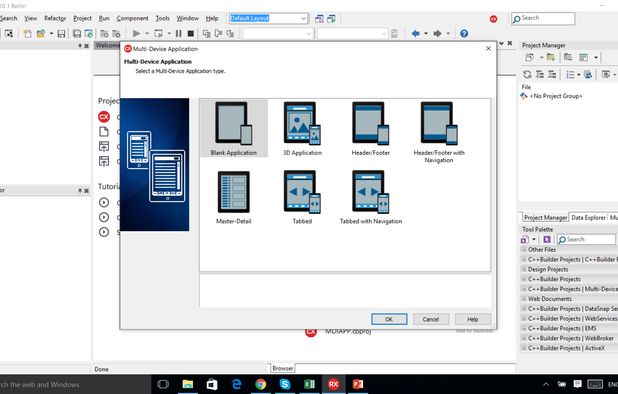The height and width of the screenshot is (394, 618).
Task: Open the View menu
Action: click(x=30, y=18)
